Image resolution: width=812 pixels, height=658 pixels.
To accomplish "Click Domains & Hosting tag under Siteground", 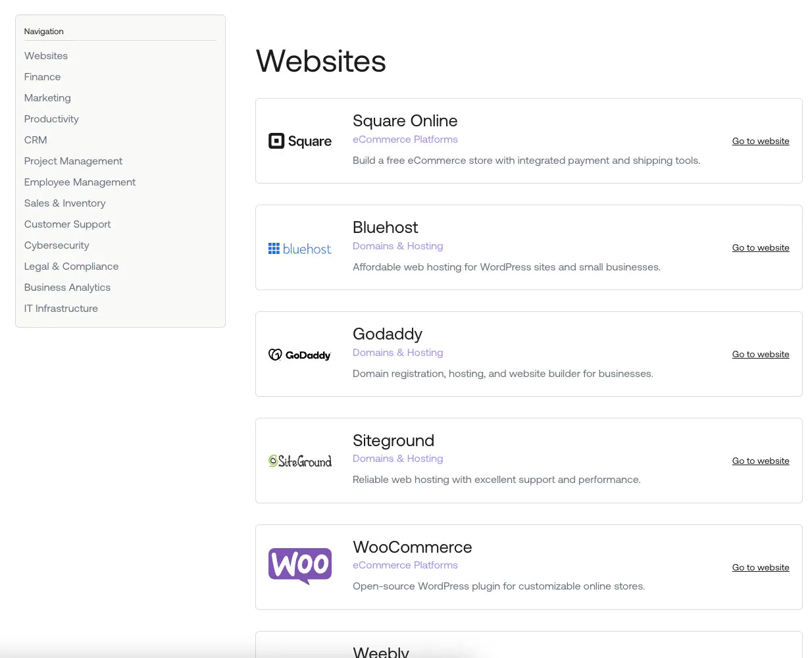I will 398,459.
